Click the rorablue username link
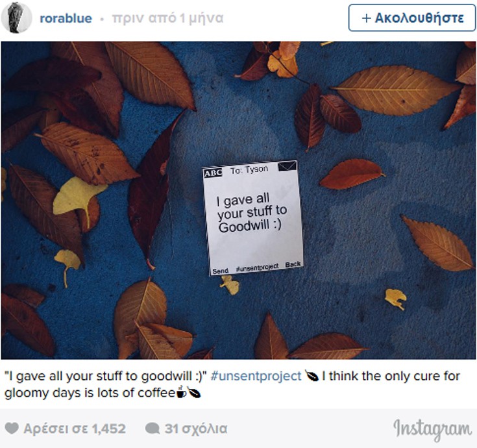The height and width of the screenshot is (448, 477). [x=66, y=18]
